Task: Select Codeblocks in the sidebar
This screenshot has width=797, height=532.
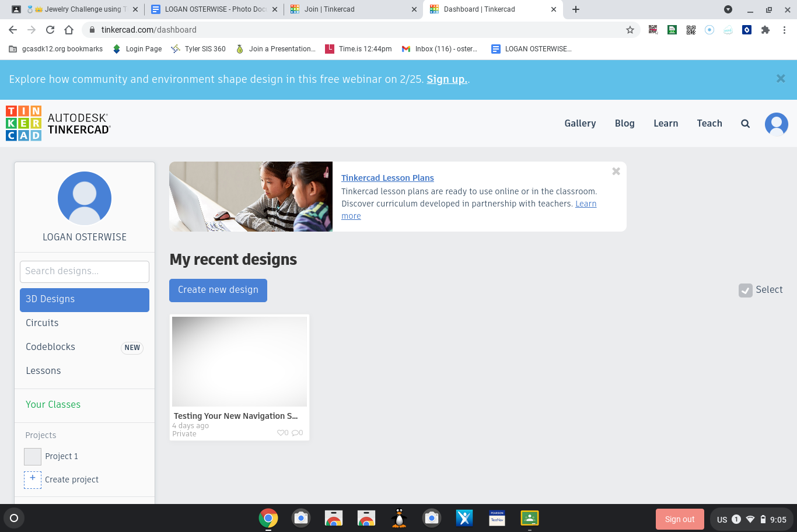Action: 85,347
